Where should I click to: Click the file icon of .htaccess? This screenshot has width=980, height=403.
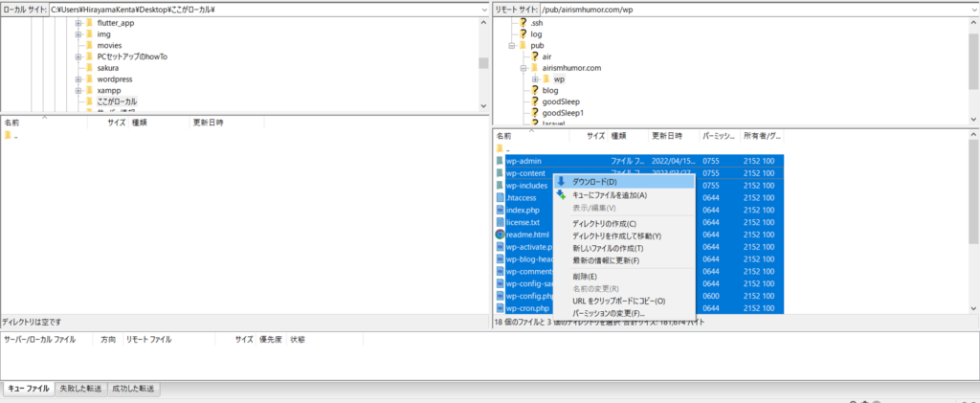(500, 197)
